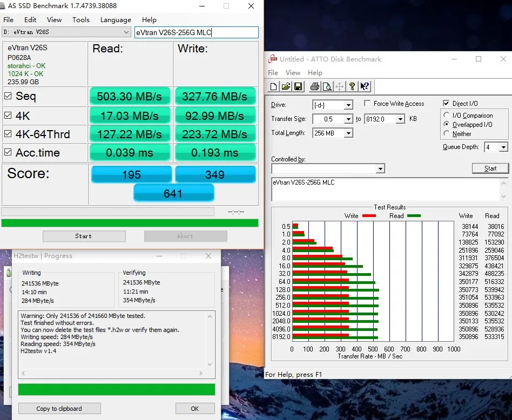Viewport: 512px width, 420px height.
Task: Click AS SSD Abort button
Action: [185, 236]
